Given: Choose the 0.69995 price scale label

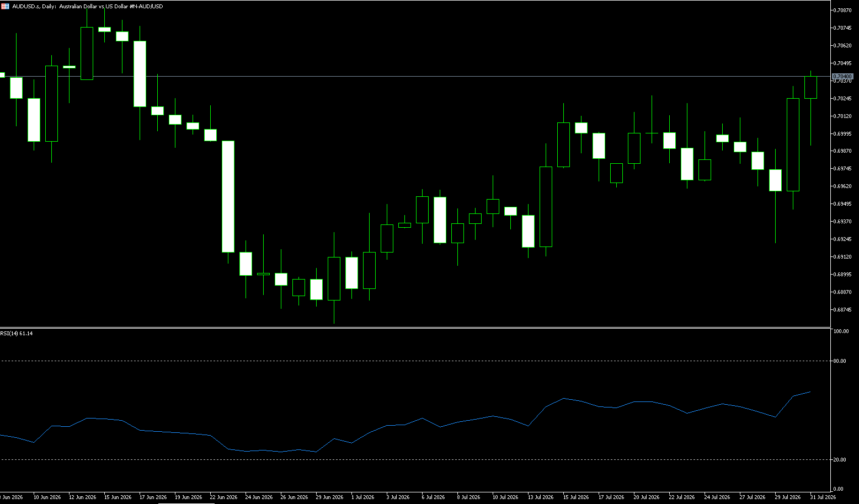Looking at the screenshot, I should pos(843,134).
